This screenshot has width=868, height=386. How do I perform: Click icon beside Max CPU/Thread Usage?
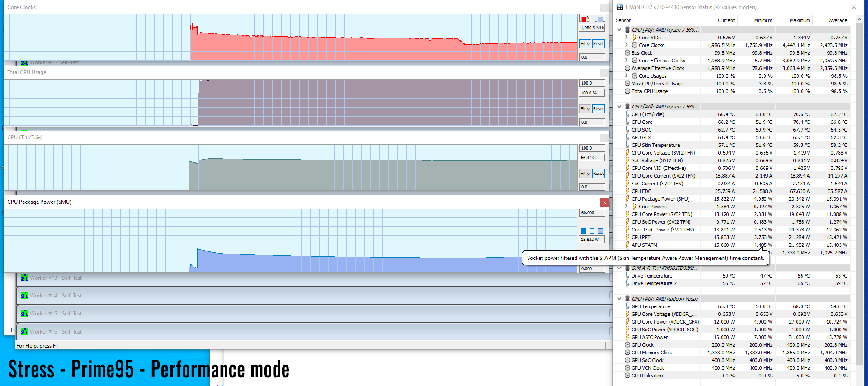coord(627,84)
